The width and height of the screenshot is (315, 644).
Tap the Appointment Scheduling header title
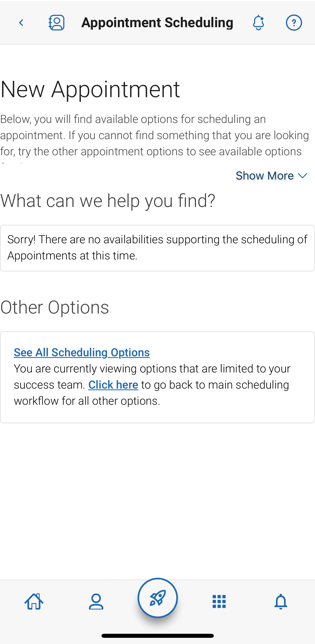click(x=157, y=23)
